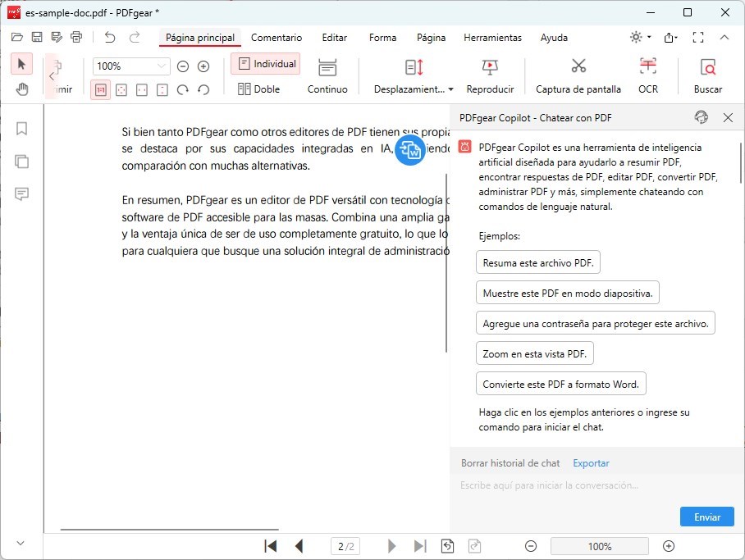Enable Individual page view
745x560 pixels.
click(266, 64)
